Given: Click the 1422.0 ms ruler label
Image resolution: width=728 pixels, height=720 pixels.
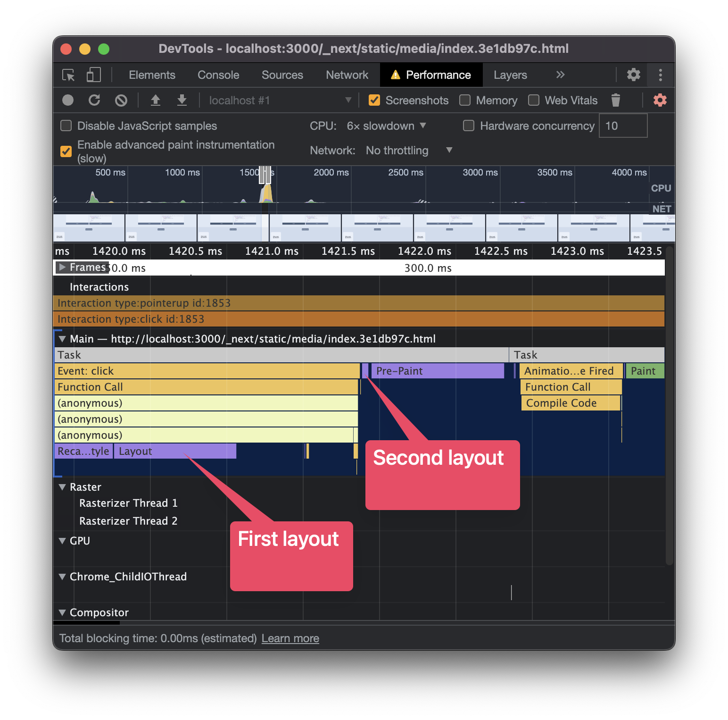Looking at the screenshot, I should [x=424, y=251].
